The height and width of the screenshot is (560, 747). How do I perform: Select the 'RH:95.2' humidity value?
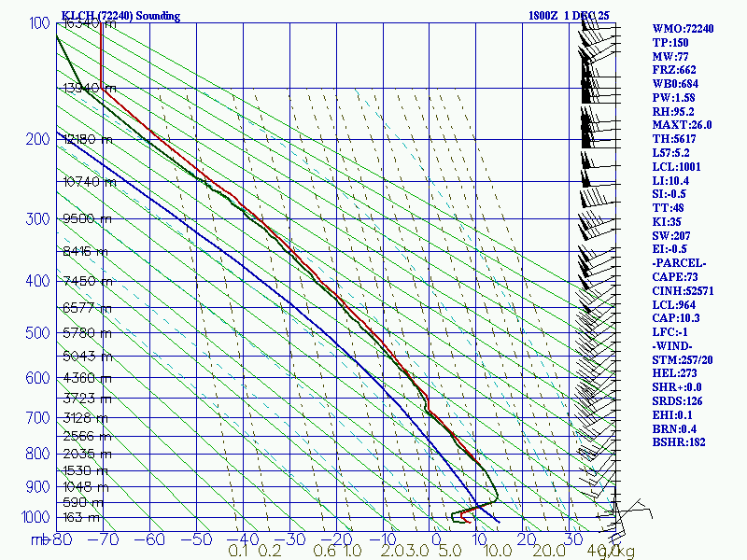[673, 111]
